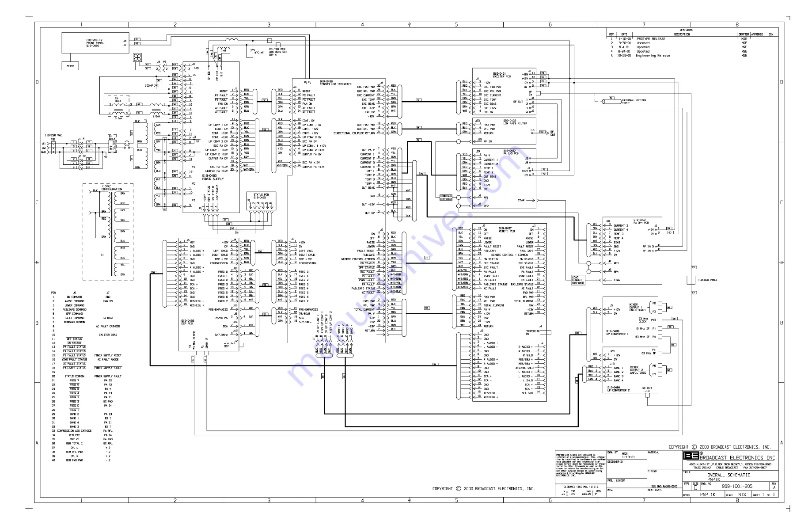Screen dimensions: 812x525
Task: Select the 'REMOTE PCB' label
Action: (507, 231)
